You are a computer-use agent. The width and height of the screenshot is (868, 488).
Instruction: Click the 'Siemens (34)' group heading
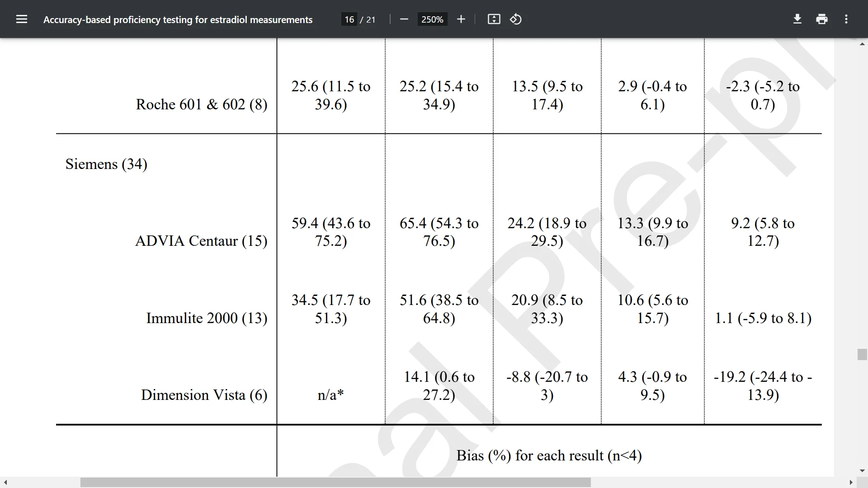point(106,164)
